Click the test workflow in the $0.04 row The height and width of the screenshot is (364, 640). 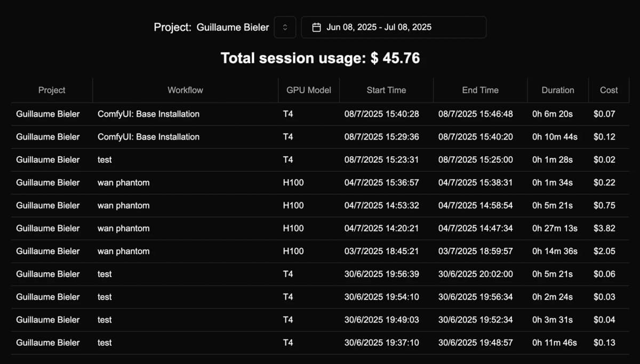tap(105, 320)
